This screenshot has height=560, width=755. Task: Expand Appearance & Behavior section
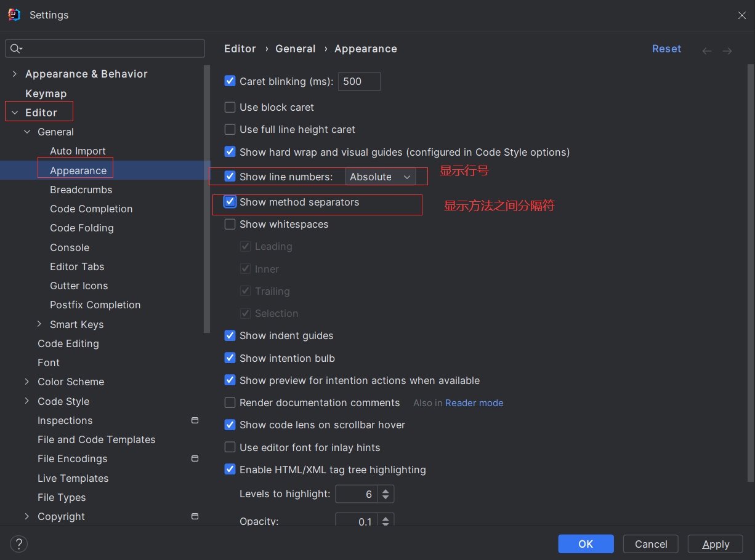tap(15, 74)
